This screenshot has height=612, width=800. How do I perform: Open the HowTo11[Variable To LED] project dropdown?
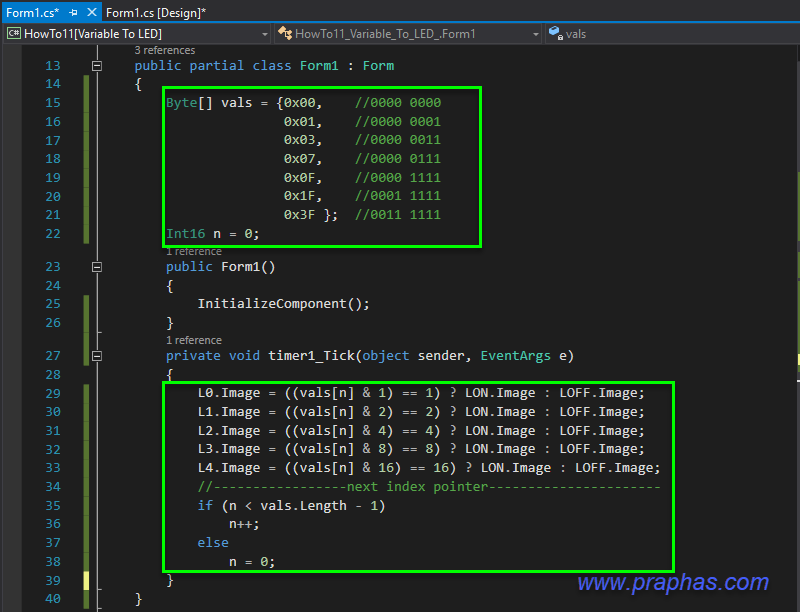(137, 34)
